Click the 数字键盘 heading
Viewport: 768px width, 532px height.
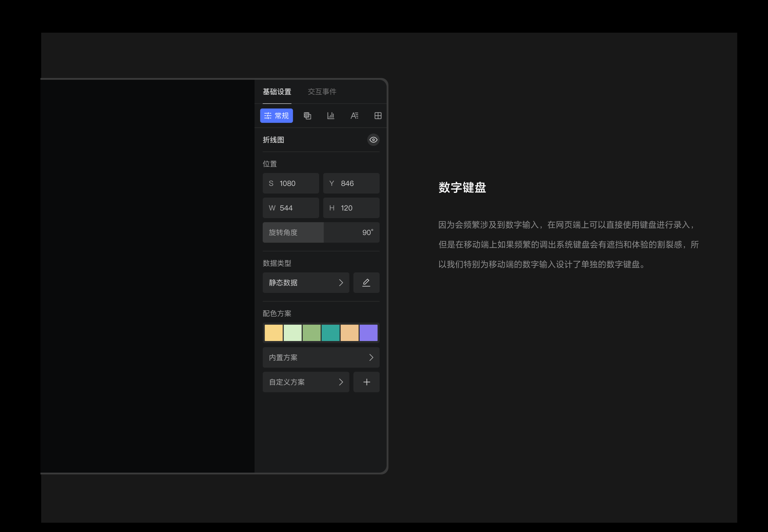(x=462, y=187)
